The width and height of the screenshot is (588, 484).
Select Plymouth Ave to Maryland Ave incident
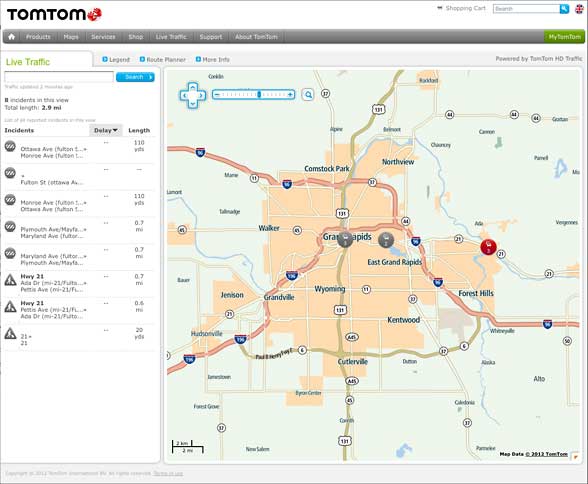[79, 230]
